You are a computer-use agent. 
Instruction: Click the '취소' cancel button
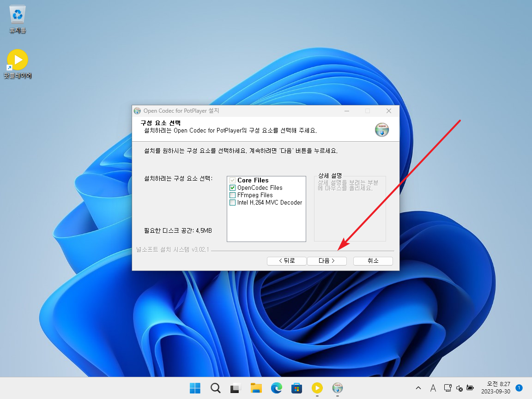point(373,260)
